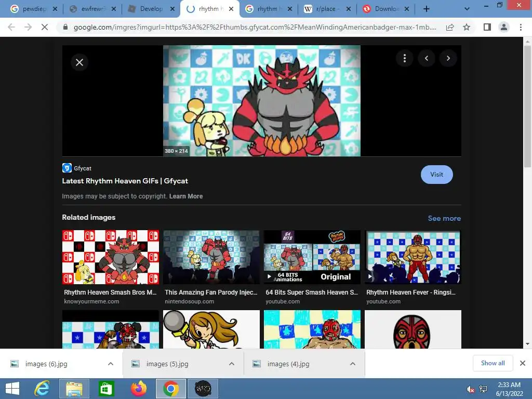
Task: Open the black round app in the taskbar
Action: [x=203, y=389]
